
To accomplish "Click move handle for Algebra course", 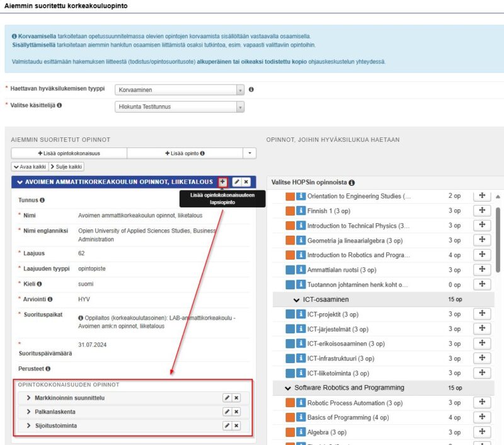I will point(482,432).
